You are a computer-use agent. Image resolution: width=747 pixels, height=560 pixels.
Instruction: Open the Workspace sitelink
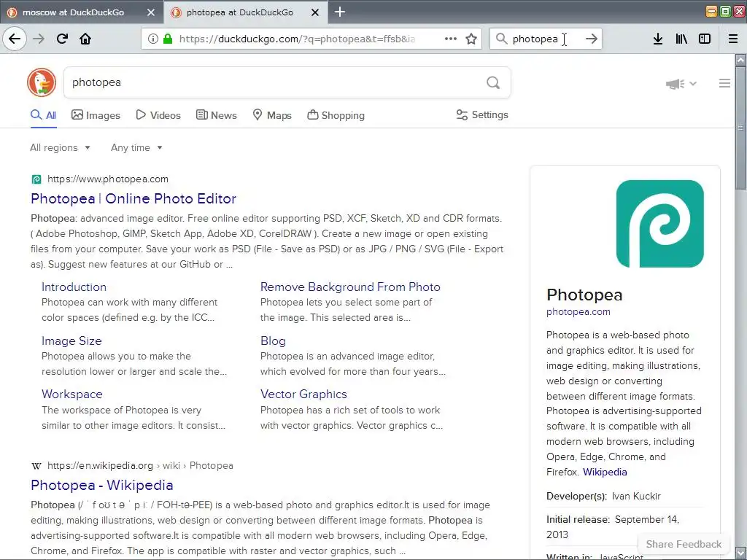72,394
